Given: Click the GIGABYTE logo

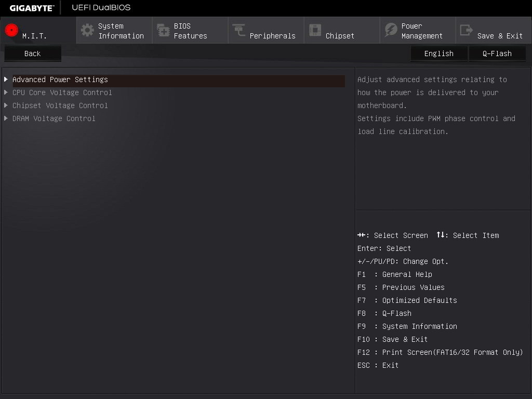Looking at the screenshot, I should (x=32, y=8).
